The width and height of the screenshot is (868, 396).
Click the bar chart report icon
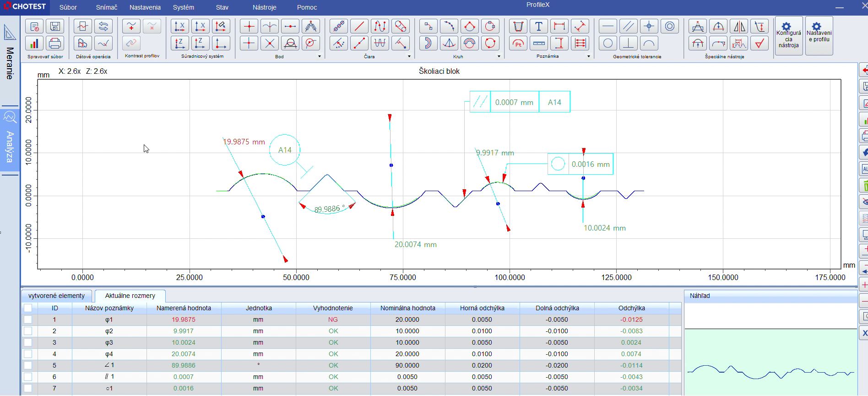pos(34,44)
